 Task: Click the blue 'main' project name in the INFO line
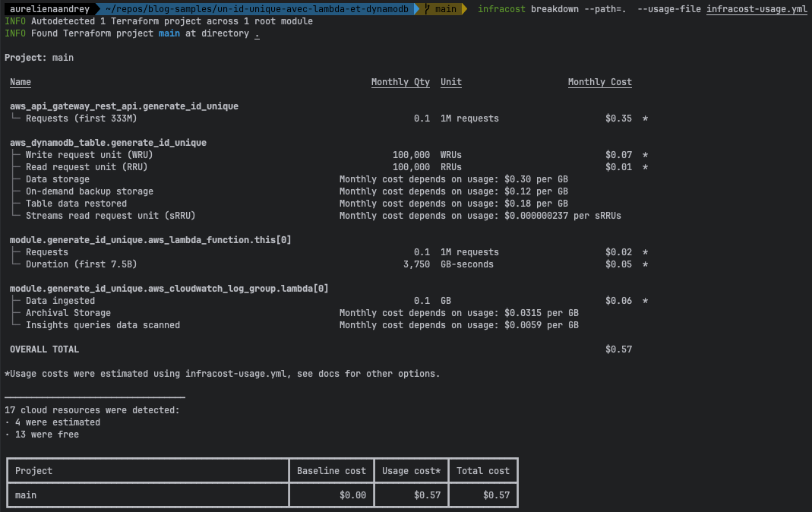169,33
